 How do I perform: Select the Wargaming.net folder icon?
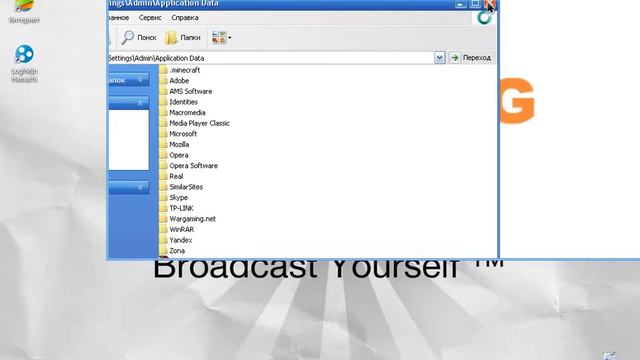pos(163,218)
